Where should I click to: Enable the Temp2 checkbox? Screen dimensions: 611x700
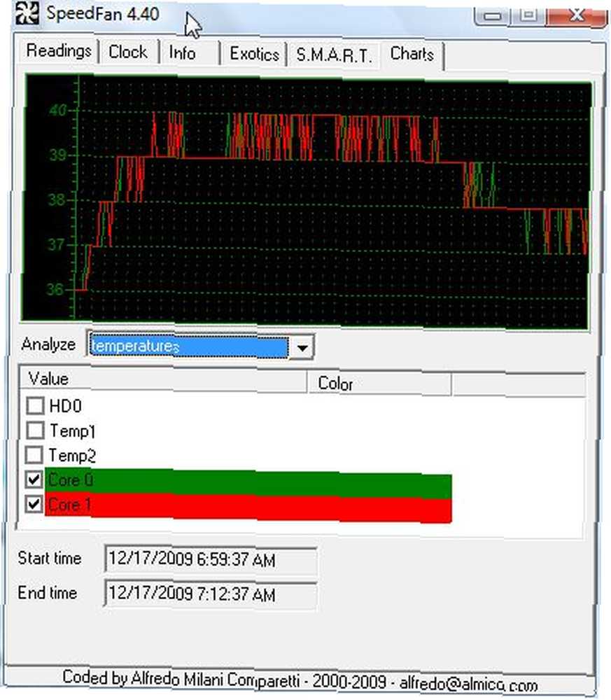[35, 455]
